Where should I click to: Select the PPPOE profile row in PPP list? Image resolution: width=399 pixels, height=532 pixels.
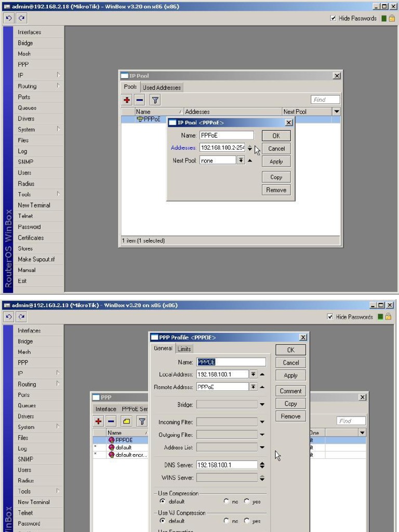[x=121, y=440]
